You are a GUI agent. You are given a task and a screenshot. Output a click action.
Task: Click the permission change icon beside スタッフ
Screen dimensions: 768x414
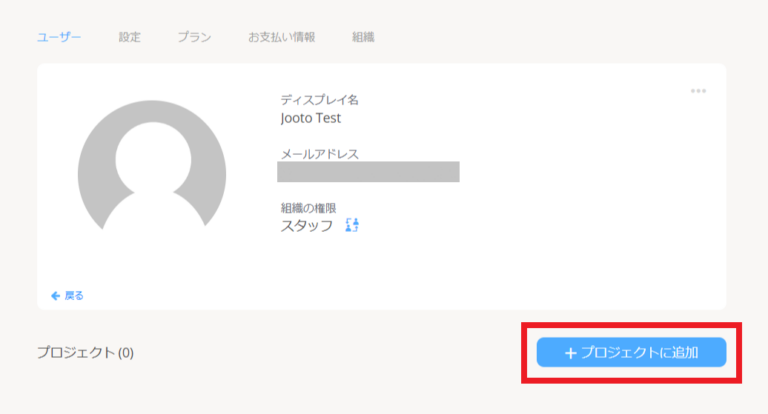[352, 225]
